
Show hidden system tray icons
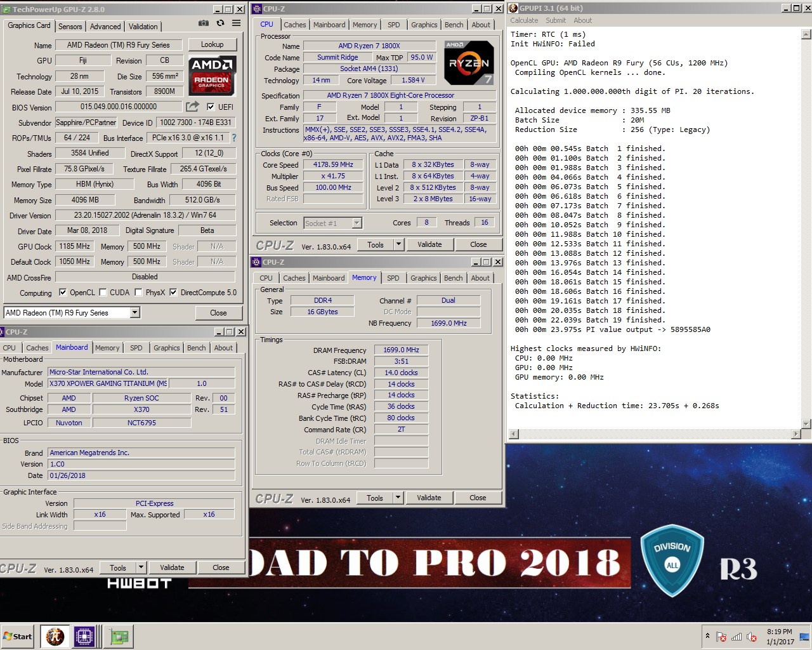[707, 636]
